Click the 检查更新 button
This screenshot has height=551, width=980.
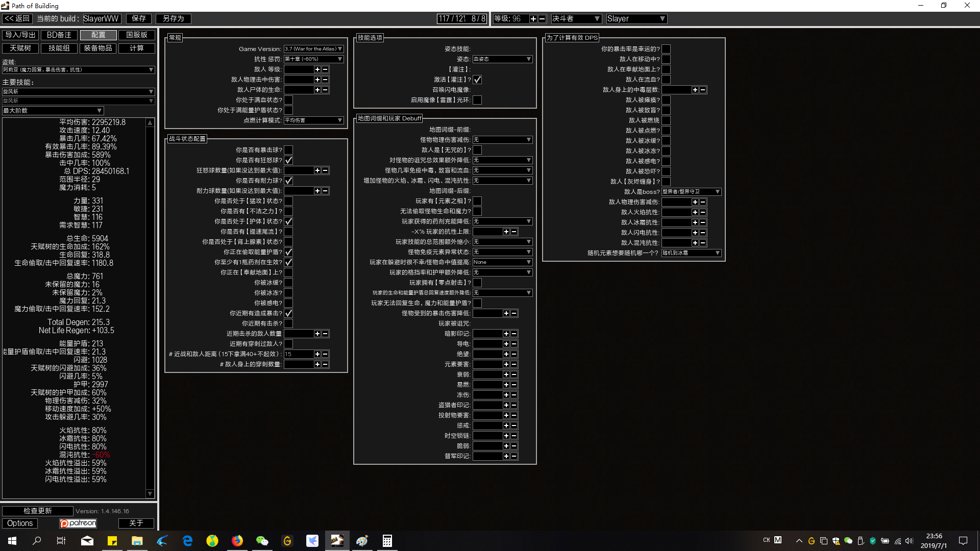point(37,511)
